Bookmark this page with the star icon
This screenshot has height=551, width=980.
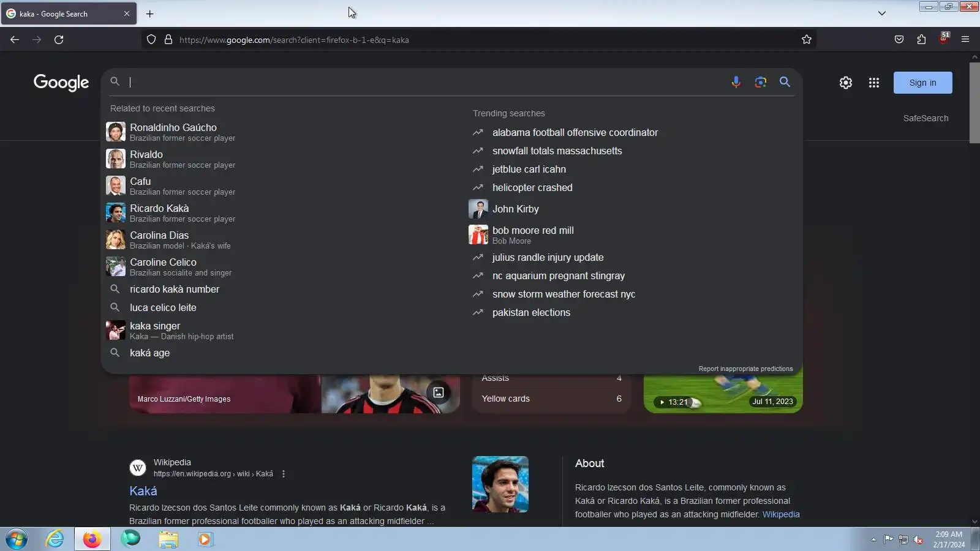[x=807, y=40]
